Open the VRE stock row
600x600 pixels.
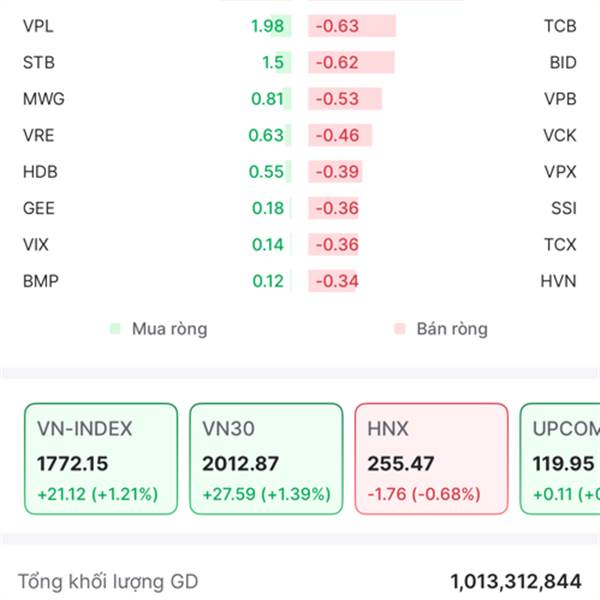[39, 135]
